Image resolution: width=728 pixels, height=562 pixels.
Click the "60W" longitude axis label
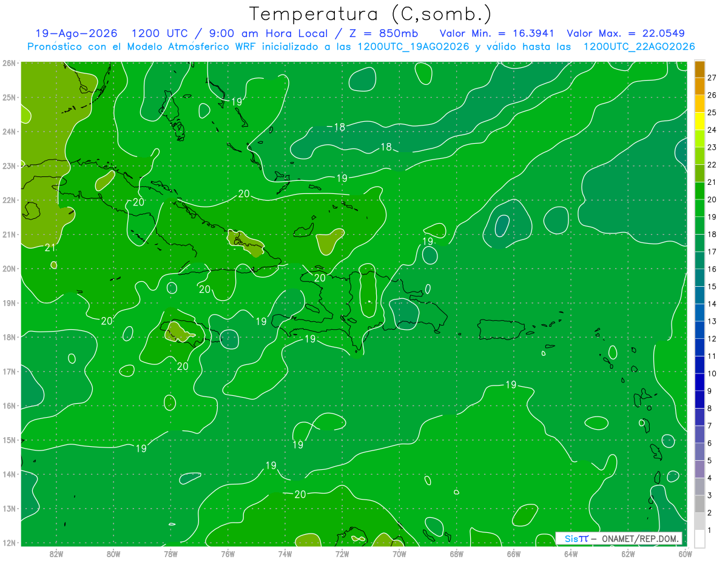[x=684, y=554]
